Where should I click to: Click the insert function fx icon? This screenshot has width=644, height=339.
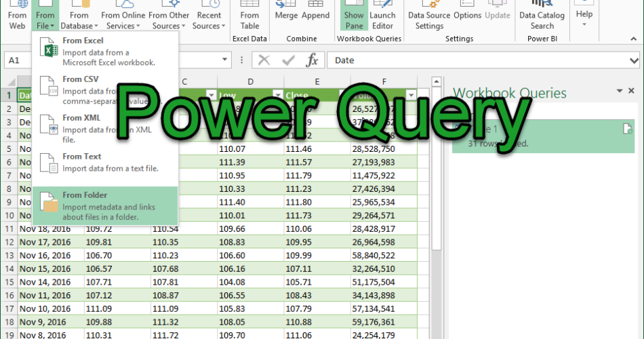coord(312,60)
